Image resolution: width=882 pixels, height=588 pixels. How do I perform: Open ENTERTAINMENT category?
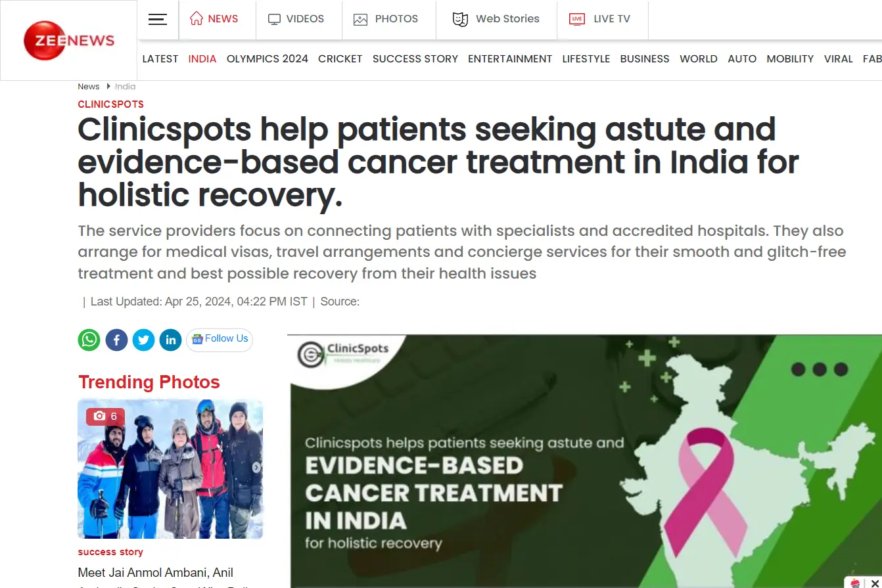coord(510,58)
